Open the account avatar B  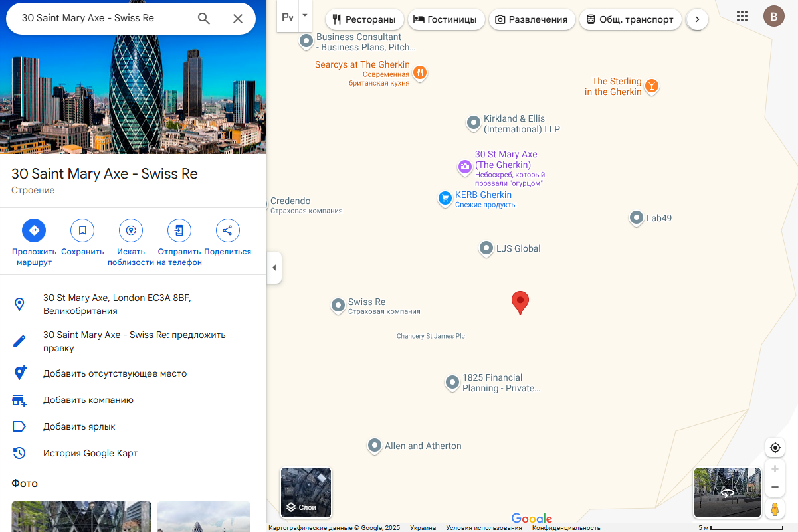[773, 16]
